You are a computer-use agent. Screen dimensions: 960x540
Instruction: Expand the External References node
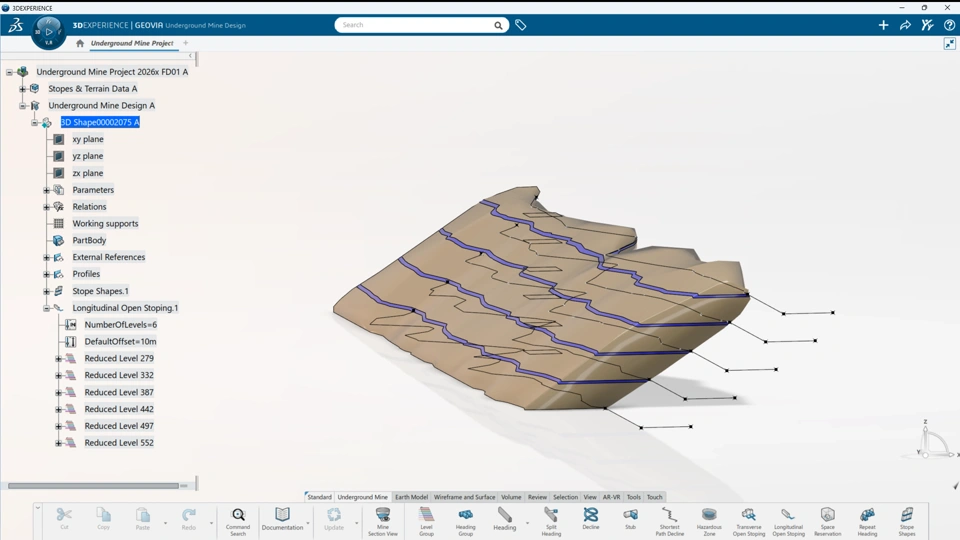[47, 258]
